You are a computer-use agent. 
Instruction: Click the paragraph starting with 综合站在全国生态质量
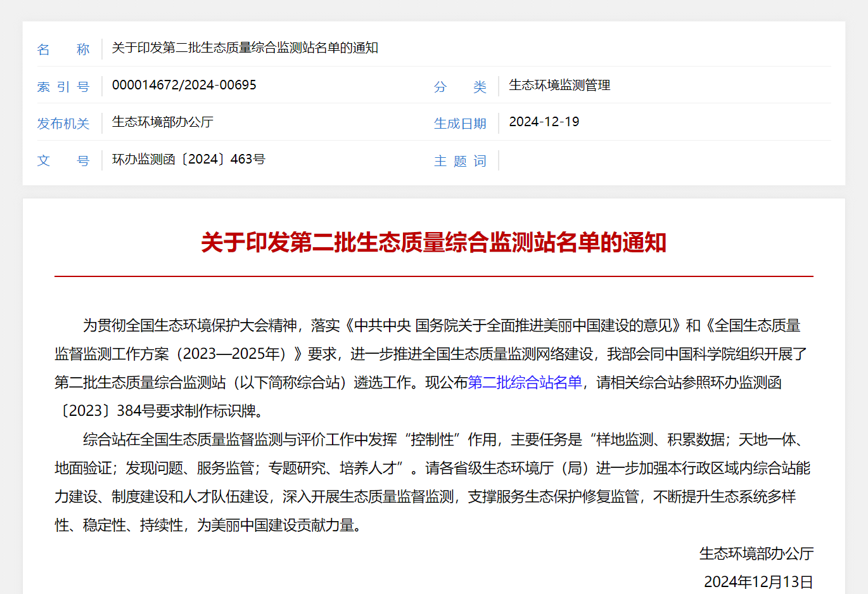pyautogui.click(x=431, y=482)
